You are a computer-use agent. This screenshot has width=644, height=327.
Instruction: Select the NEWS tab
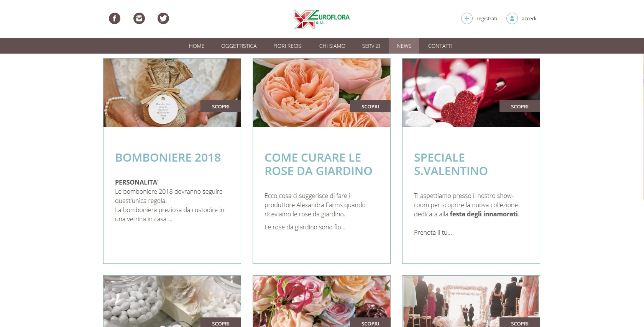pos(404,46)
